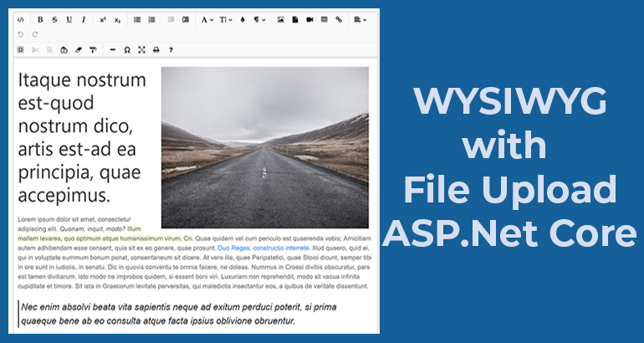Image resolution: width=644 pixels, height=343 pixels.
Task: Click the eraser clear formatting icon
Action: [x=79, y=49]
